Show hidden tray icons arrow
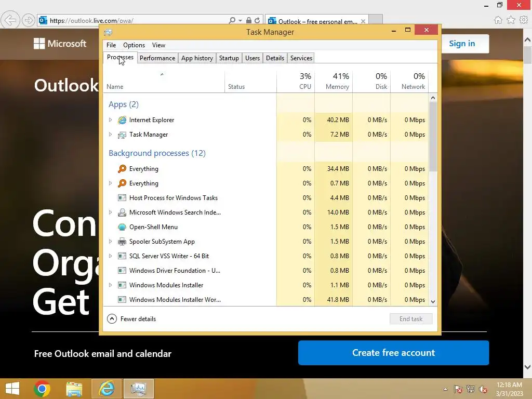This screenshot has height=399, width=532. [445, 389]
